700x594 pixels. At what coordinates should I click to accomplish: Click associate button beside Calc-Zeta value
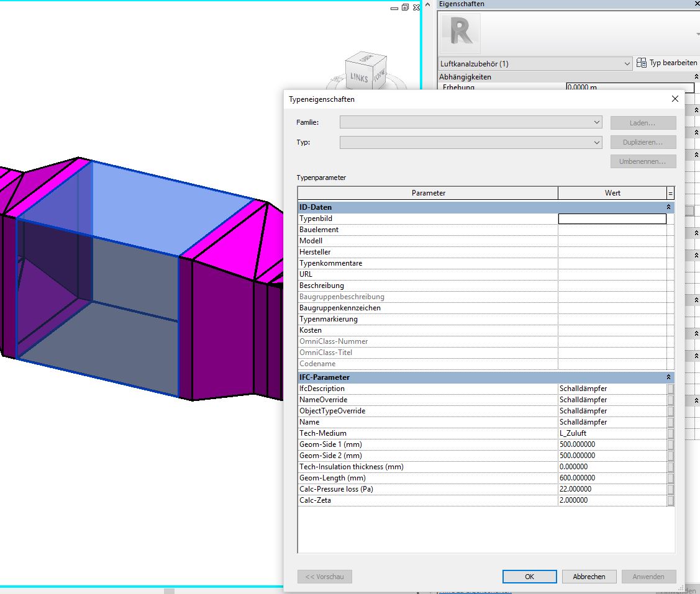tap(670, 500)
